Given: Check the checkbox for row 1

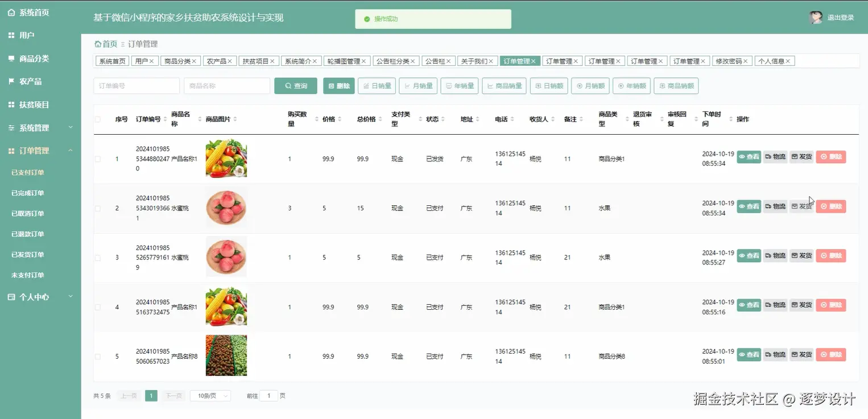Looking at the screenshot, I should point(98,159).
